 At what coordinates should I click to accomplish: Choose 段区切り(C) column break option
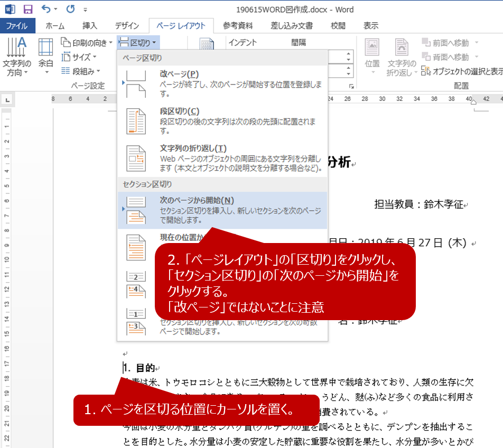[x=222, y=121]
